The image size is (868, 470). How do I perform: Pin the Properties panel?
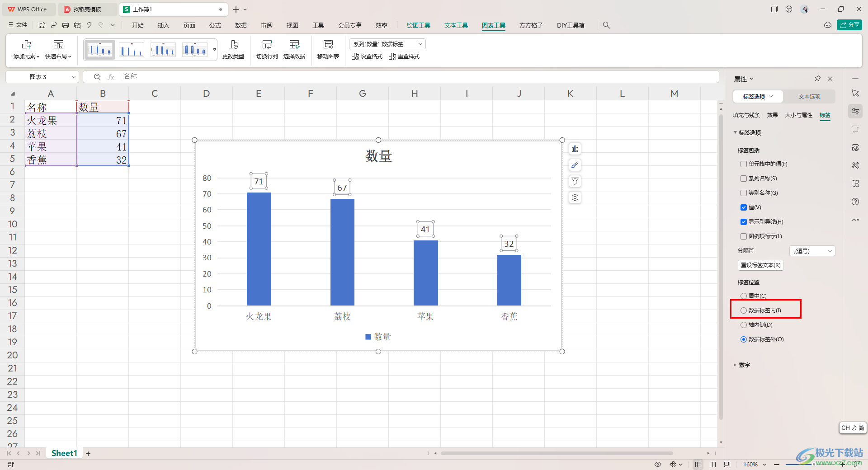(x=817, y=79)
